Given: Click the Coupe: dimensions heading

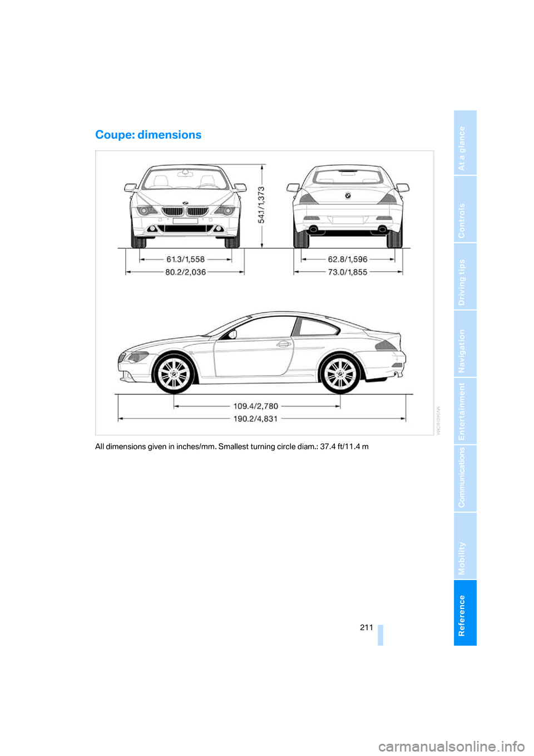Looking at the screenshot, I should tap(149, 135).
